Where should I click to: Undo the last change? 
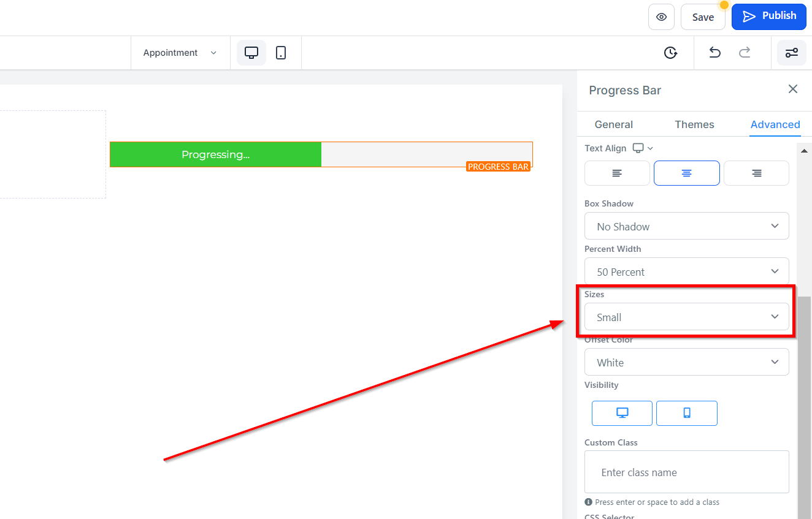click(714, 53)
